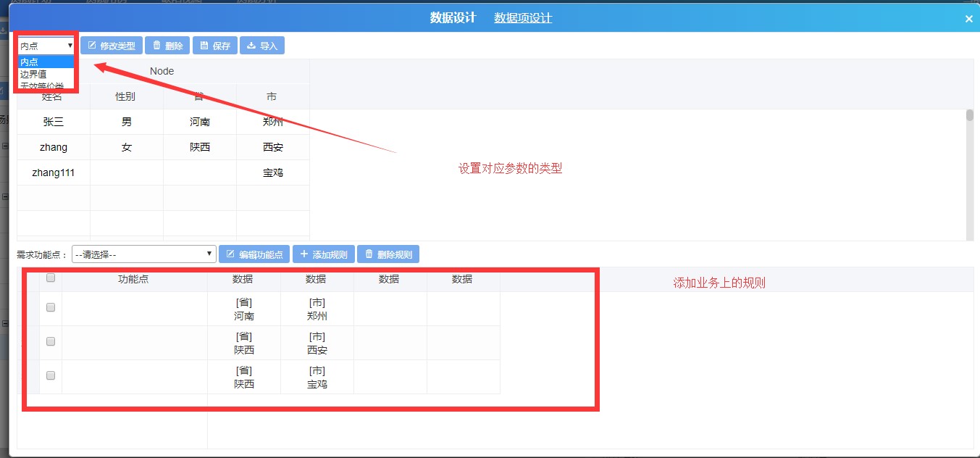Open the 需求功能点 dropdown showing --请选择--
The width and height of the screenshot is (980, 458).
tap(144, 254)
